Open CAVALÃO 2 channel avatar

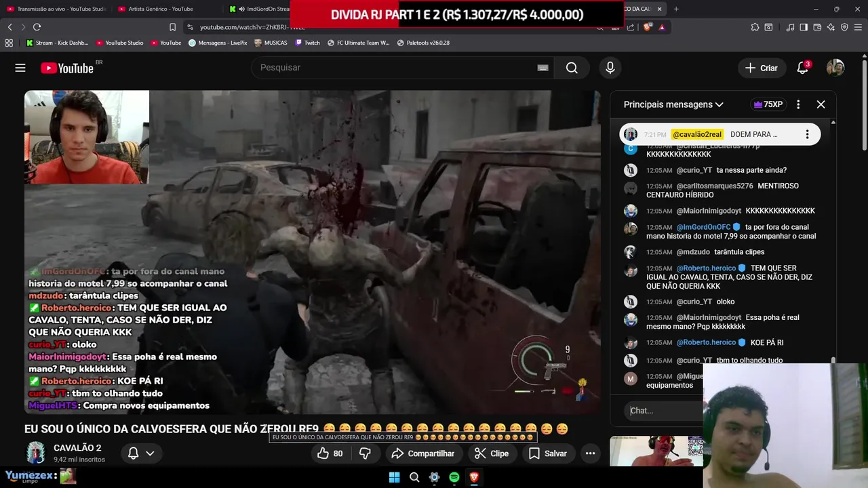coord(36,453)
